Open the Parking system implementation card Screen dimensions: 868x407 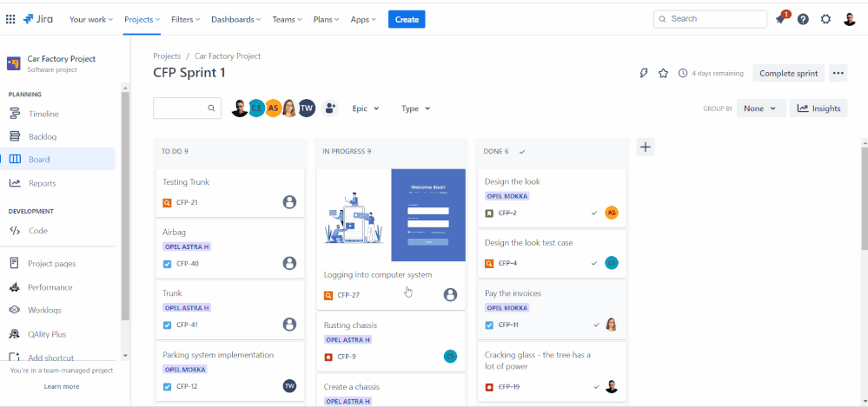click(229, 371)
